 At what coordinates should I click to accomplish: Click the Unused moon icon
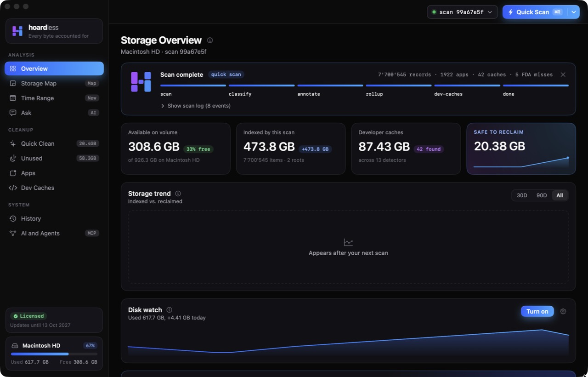(13, 158)
